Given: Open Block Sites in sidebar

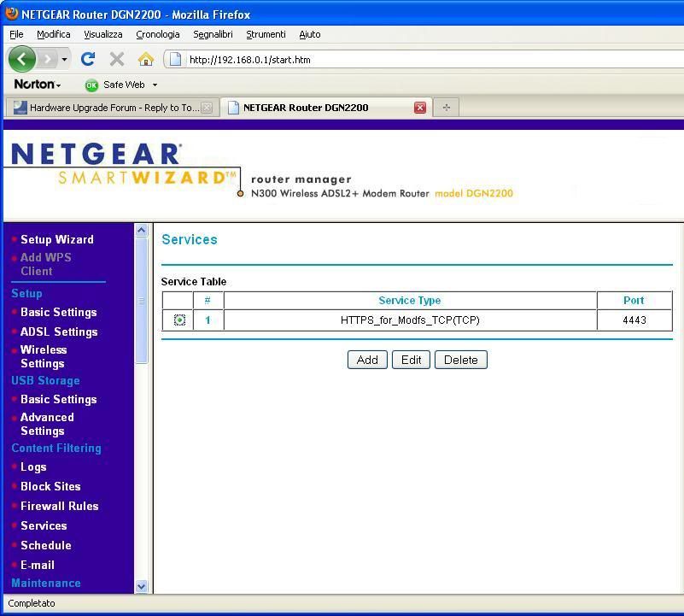Looking at the screenshot, I should [x=50, y=486].
